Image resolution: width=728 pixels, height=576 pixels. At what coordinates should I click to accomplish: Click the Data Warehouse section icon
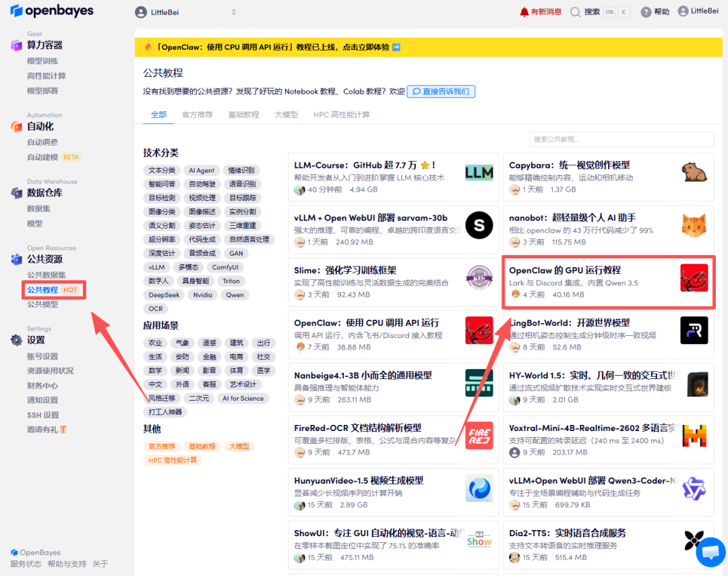(16, 193)
